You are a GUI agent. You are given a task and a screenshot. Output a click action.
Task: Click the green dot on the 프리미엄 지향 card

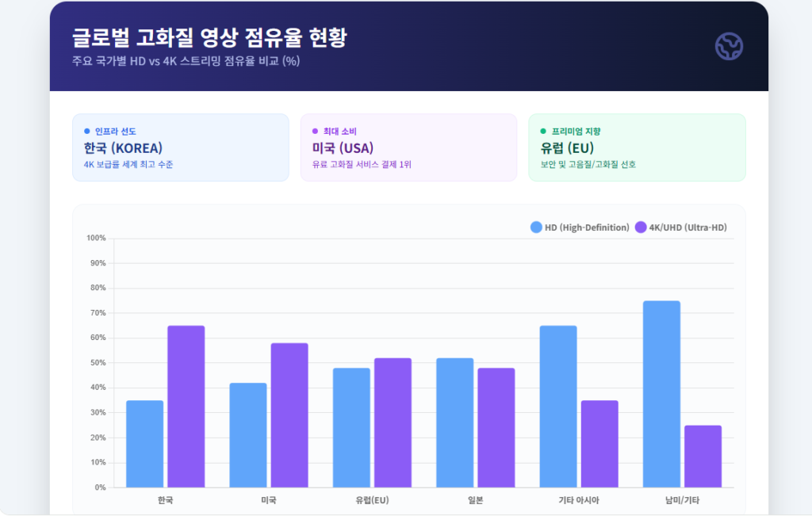pyautogui.click(x=542, y=129)
